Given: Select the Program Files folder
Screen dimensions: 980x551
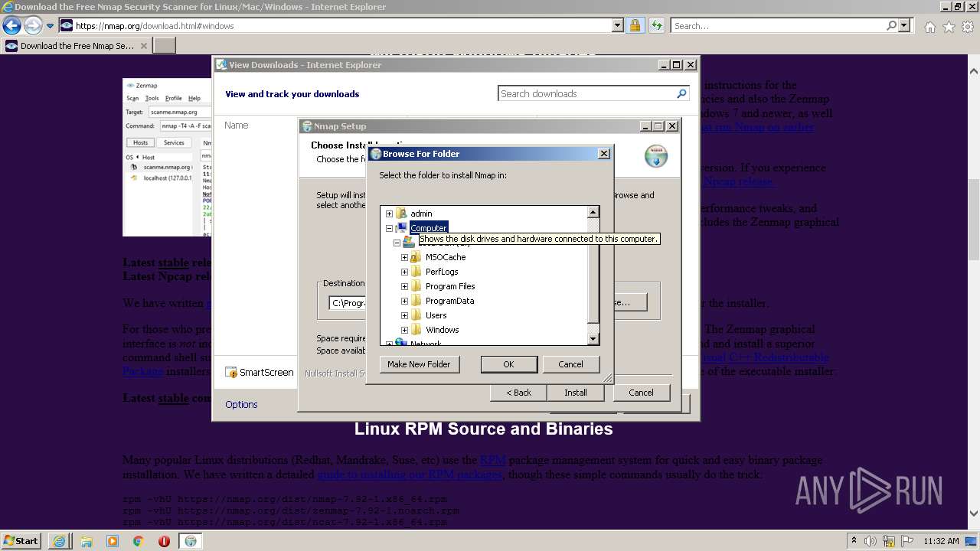Looking at the screenshot, I should click(450, 286).
